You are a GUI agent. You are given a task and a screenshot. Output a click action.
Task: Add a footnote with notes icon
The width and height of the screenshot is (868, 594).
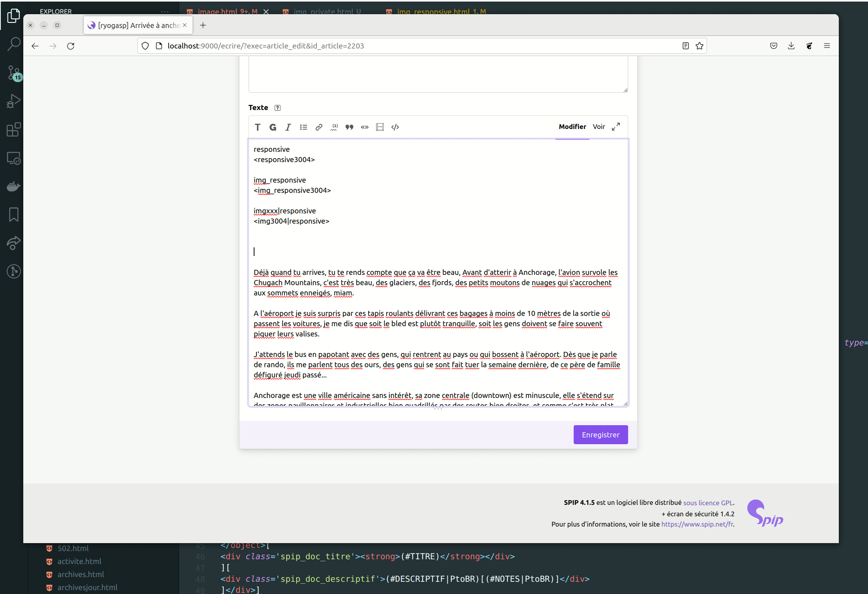click(x=334, y=127)
